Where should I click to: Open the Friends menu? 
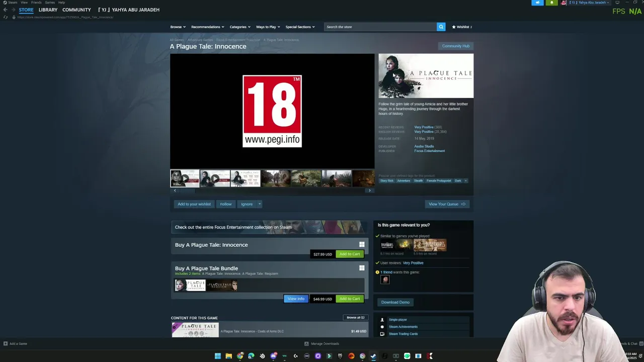point(36,3)
